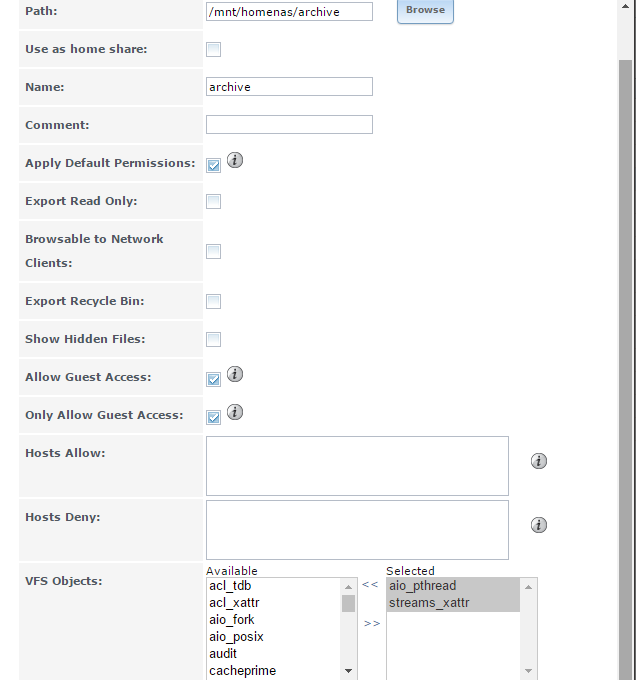Click info icon next to Allow Guest Access
This screenshot has height=680, width=636.
coord(235,374)
